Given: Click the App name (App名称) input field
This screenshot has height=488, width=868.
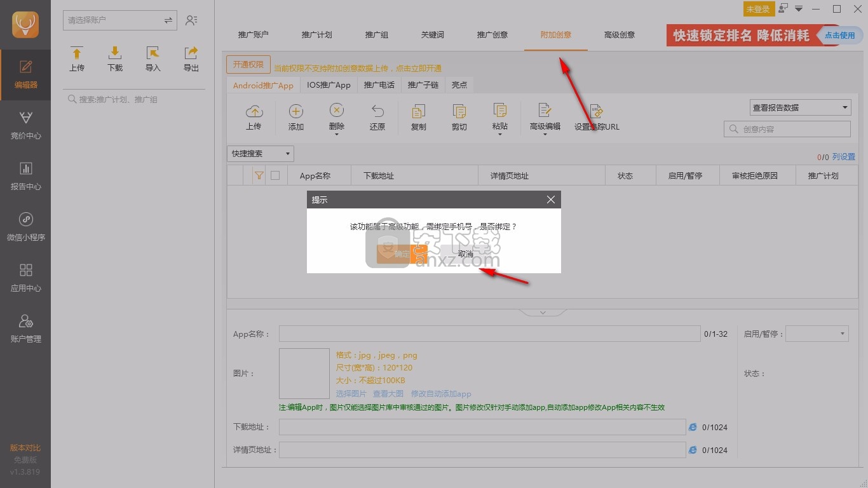Looking at the screenshot, I should (489, 334).
